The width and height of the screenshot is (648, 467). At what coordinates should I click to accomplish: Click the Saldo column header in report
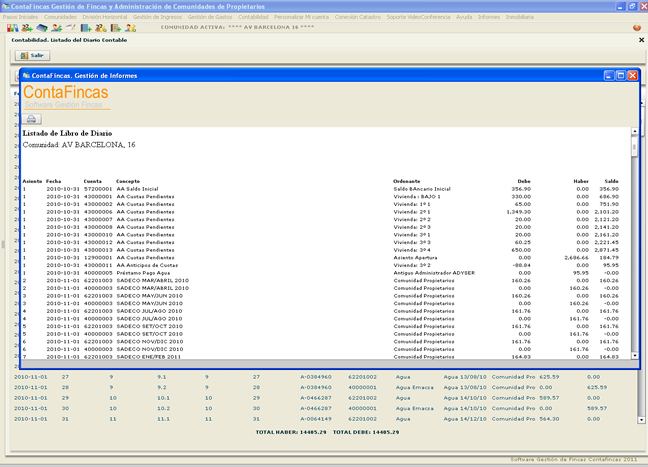612,181
